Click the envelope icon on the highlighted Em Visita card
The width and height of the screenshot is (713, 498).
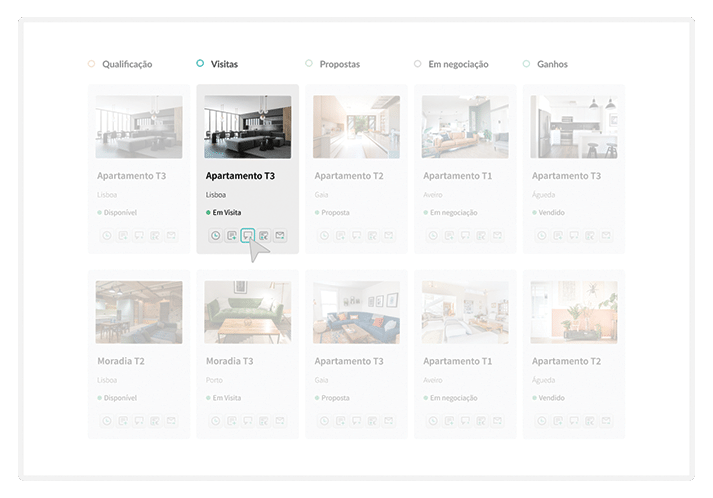point(280,236)
